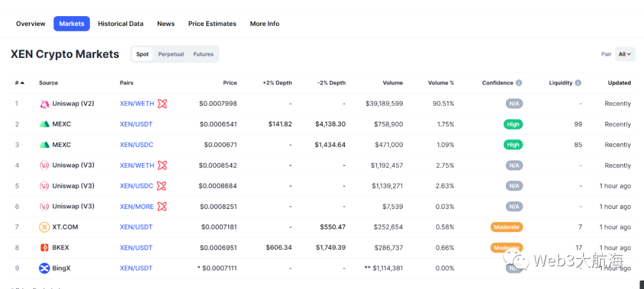644x289 pixels.
Task: Click the BKEX source name
Action: pos(61,247)
